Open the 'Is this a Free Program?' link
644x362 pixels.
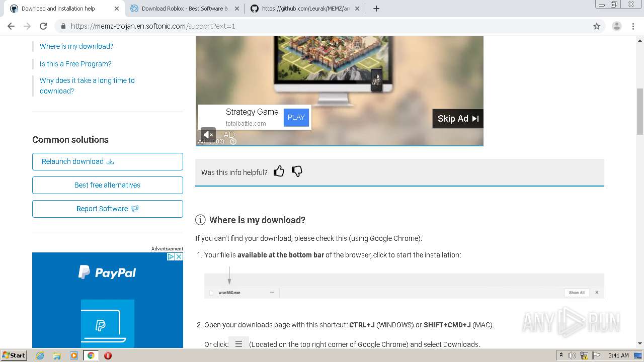pyautogui.click(x=75, y=64)
